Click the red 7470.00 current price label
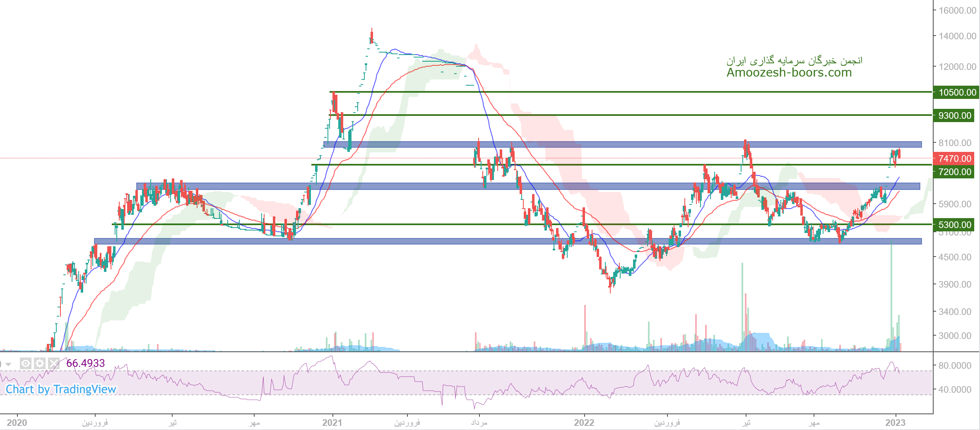 (x=954, y=159)
